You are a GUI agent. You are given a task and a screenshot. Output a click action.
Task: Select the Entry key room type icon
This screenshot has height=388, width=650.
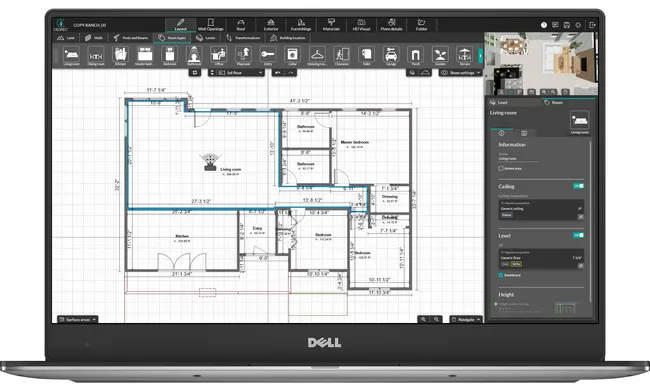268,54
